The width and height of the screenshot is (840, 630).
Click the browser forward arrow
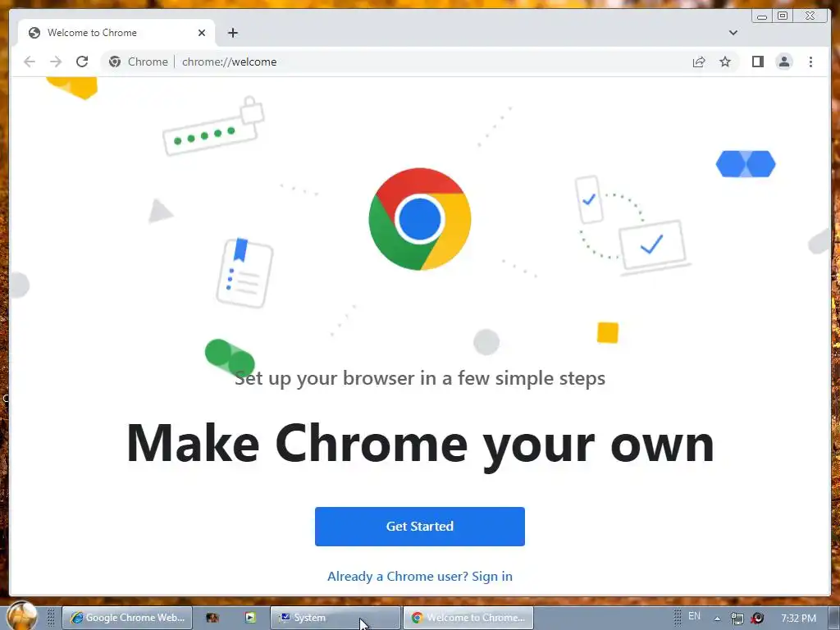pyautogui.click(x=56, y=62)
